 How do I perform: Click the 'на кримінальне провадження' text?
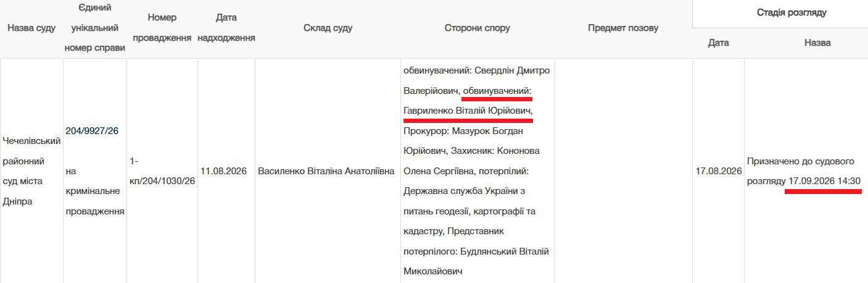(x=95, y=191)
